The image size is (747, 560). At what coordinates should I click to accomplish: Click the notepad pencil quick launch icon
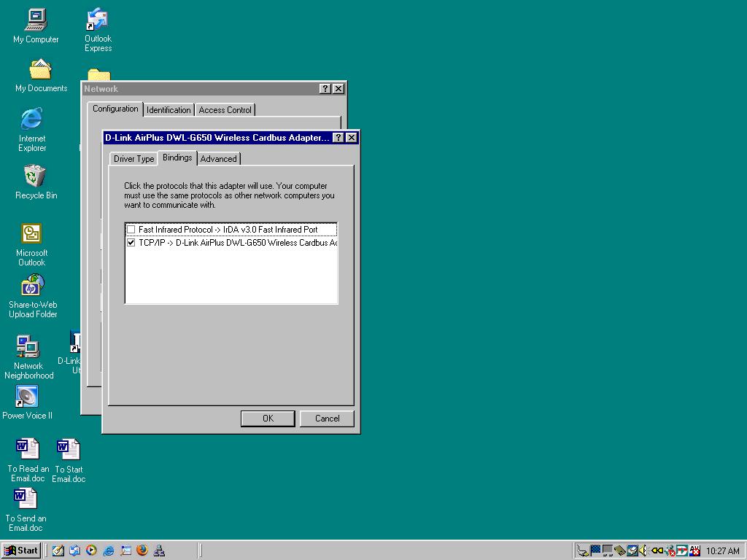(58, 551)
